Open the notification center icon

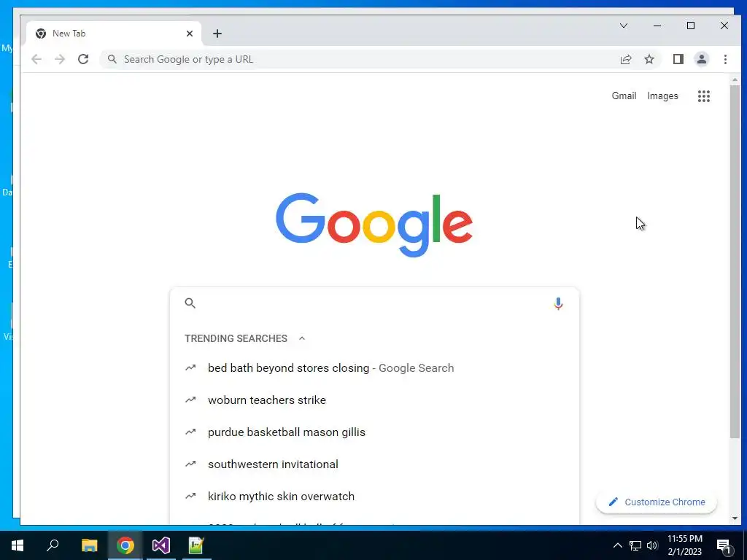point(724,546)
